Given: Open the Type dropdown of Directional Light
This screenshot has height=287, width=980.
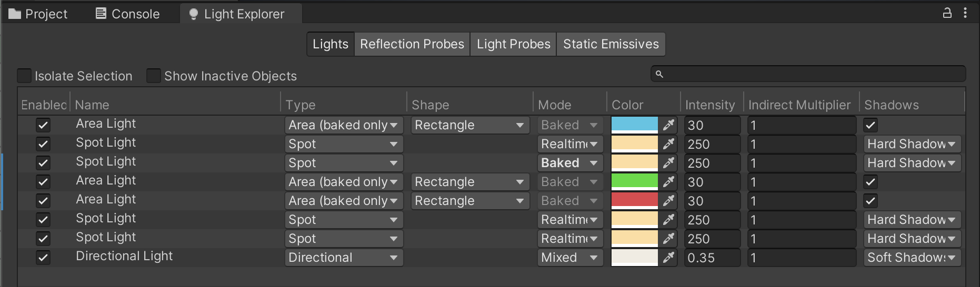Looking at the screenshot, I should pos(343,258).
